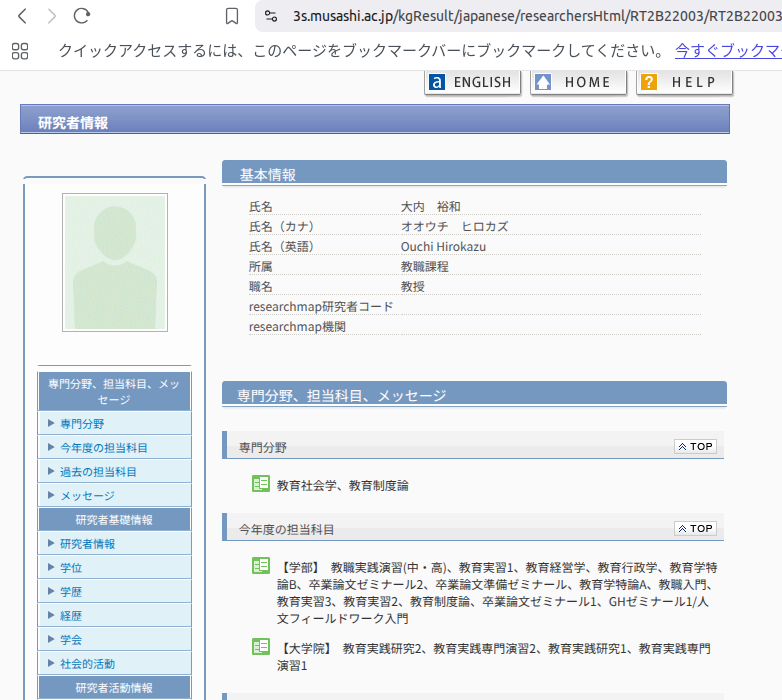Open メッセージ sidebar item
Image resolution: width=782 pixels, height=700 pixels.
pyautogui.click(x=87, y=496)
